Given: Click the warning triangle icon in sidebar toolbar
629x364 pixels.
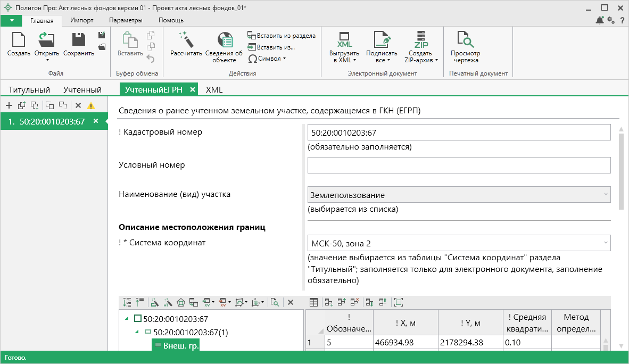Looking at the screenshot, I should pyautogui.click(x=91, y=105).
